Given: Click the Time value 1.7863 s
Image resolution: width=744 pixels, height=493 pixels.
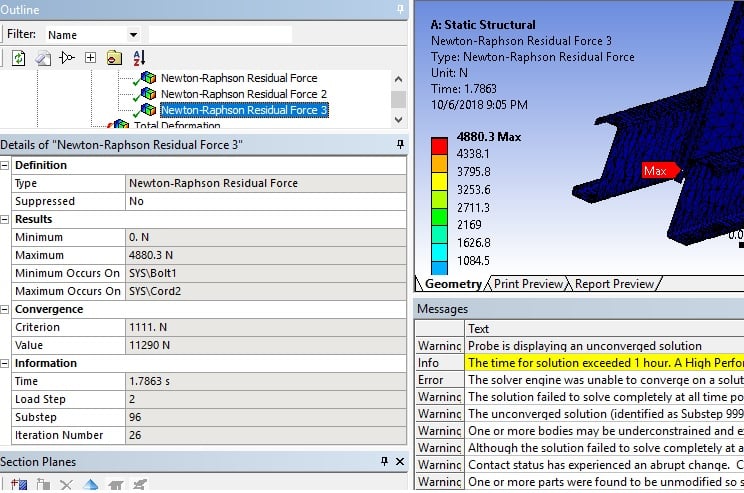Looking at the screenshot, I should click(x=266, y=381).
